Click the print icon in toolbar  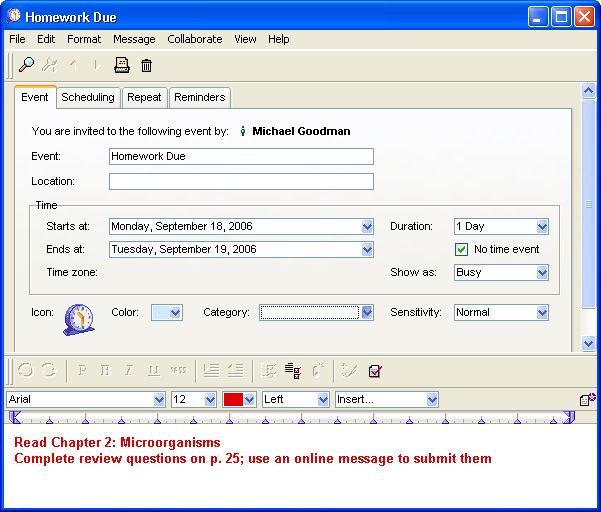pos(122,65)
